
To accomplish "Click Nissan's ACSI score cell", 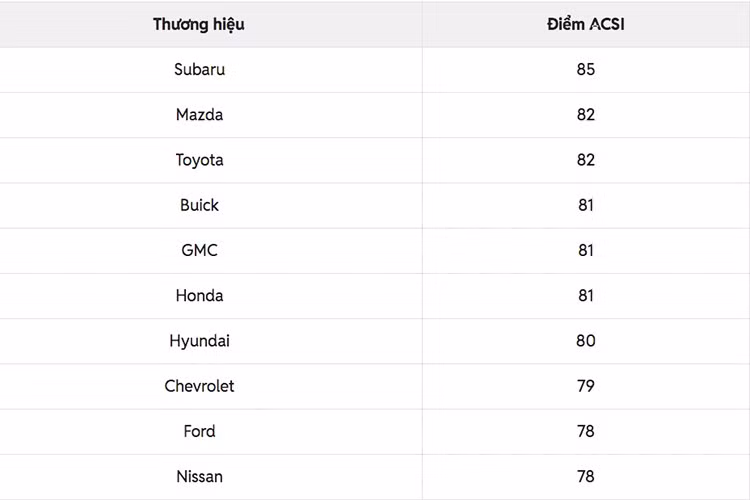I will point(585,476).
